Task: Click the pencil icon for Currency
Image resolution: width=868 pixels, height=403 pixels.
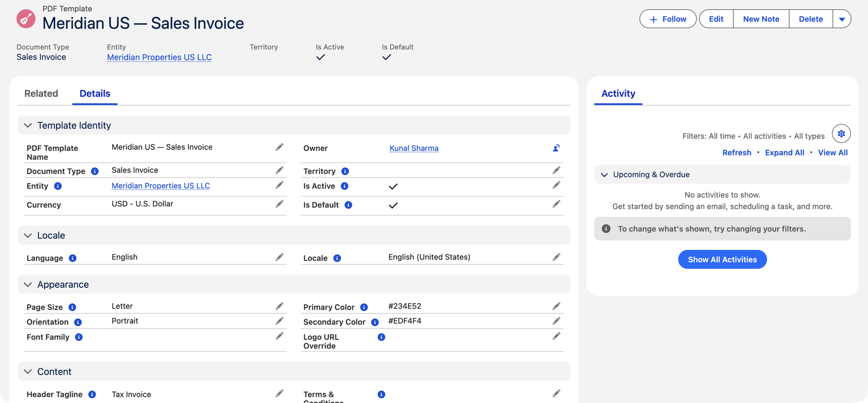Action: [x=279, y=204]
